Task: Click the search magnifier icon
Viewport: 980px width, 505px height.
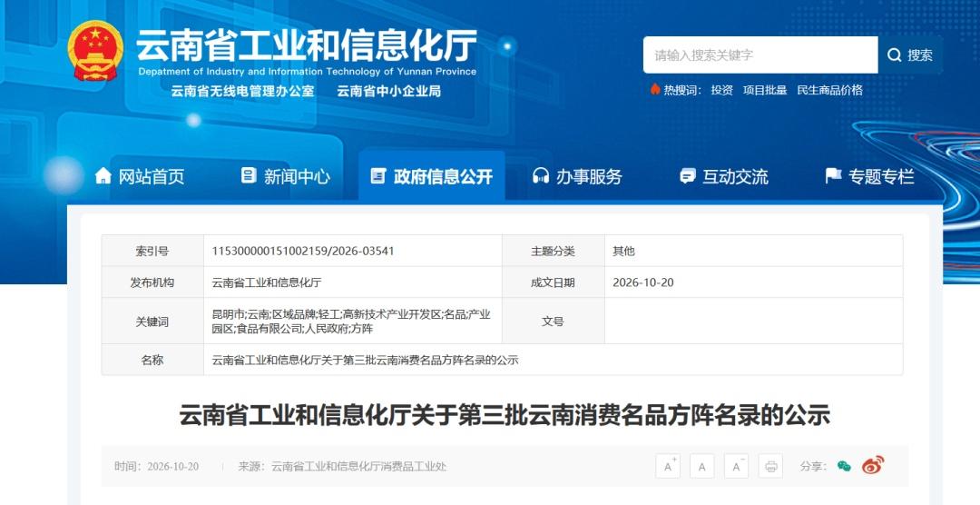Action: (x=895, y=55)
